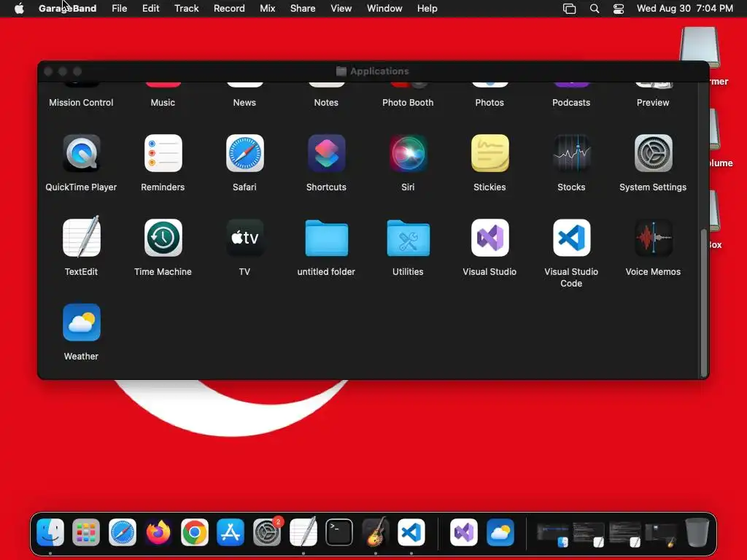Open the Record menu
This screenshot has height=560, width=747.
coord(229,8)
